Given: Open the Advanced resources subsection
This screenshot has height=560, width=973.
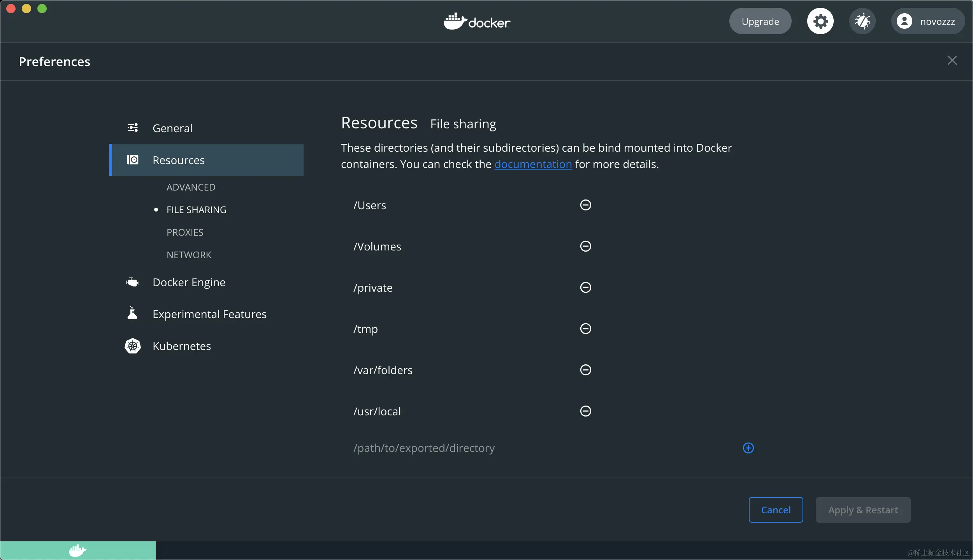Looking at the screenshot, I should click(x=191, y=187).
